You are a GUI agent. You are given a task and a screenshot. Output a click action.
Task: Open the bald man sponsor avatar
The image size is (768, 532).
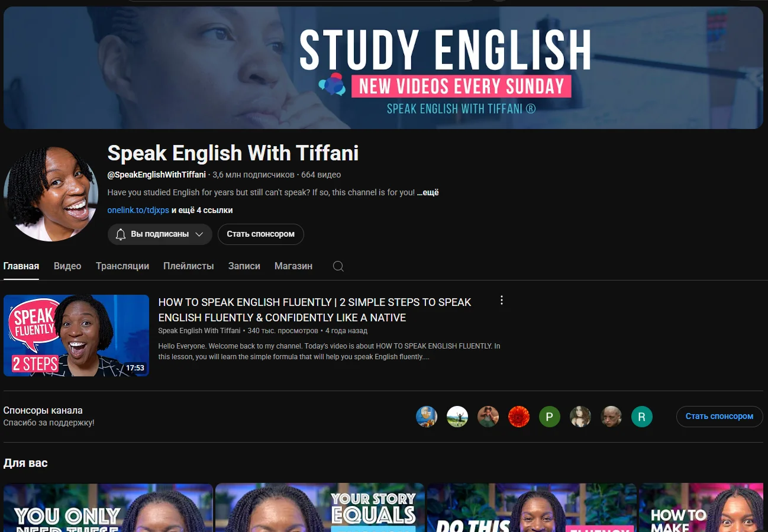click(x=611, y=417)
